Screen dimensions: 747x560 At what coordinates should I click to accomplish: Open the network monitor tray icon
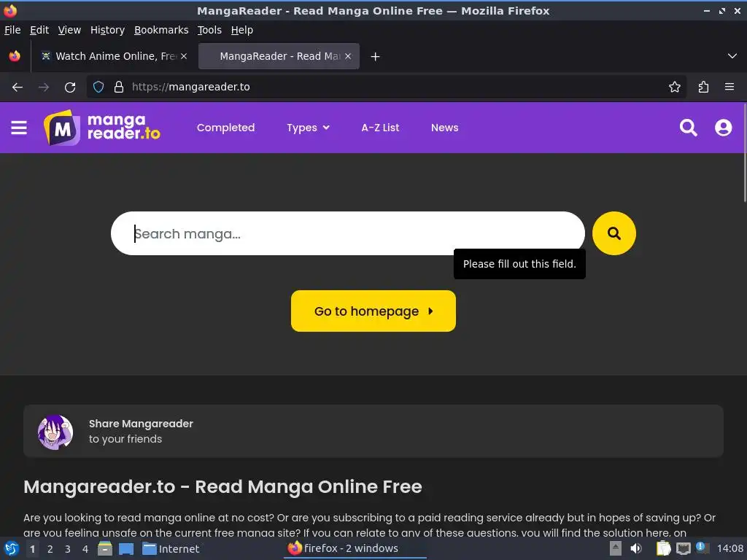(x=683, y=548)
